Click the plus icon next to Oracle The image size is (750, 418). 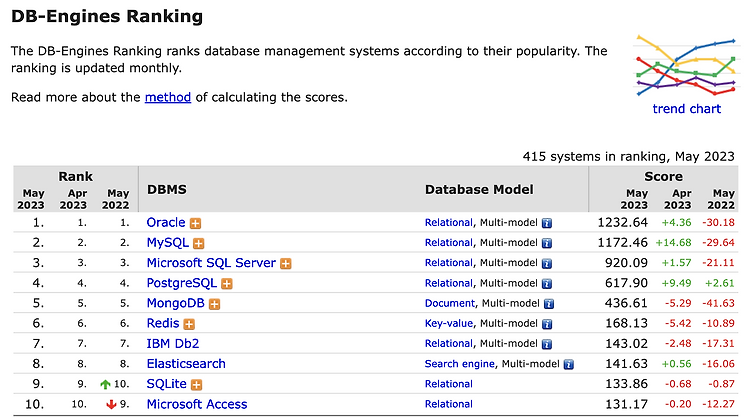click(195, 223)
